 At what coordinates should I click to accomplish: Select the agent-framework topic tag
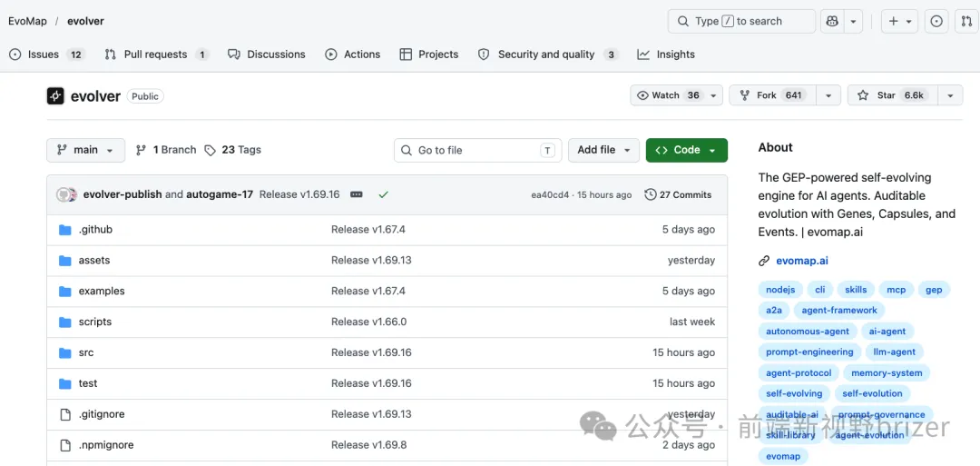click(839, 311)
